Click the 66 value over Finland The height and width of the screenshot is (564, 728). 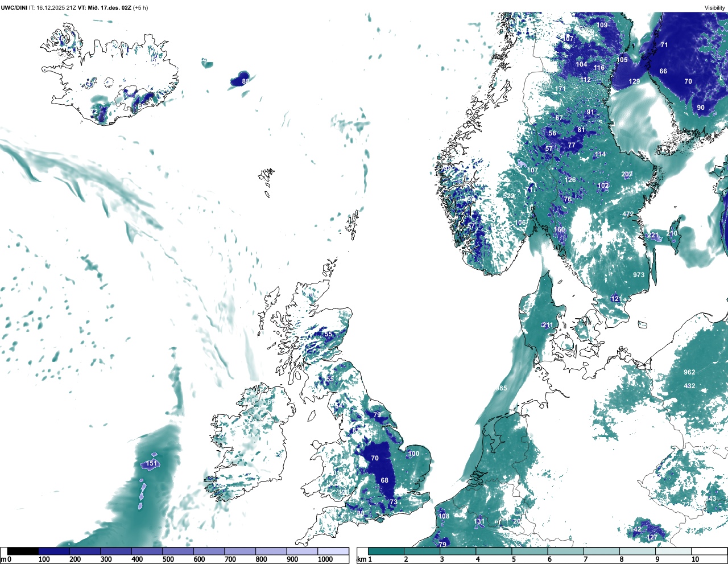663,71
